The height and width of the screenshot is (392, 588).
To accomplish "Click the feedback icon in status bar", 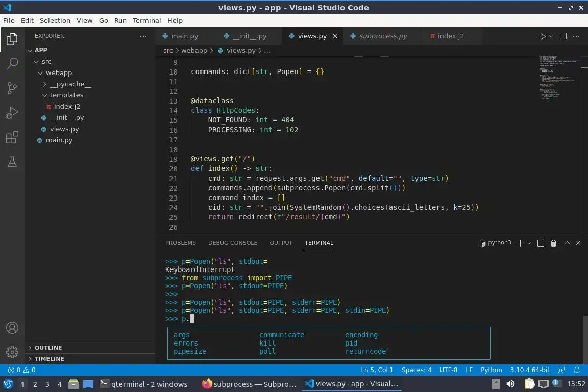I will (x=561, y=370).
